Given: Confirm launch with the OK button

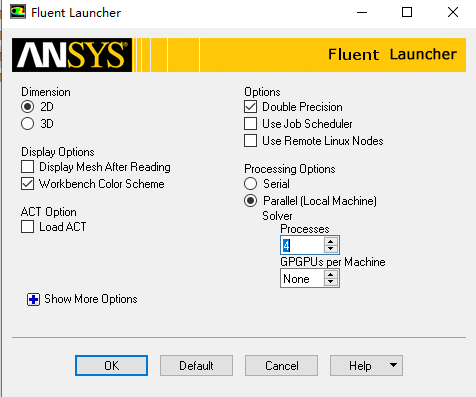Looking at the screenshot, I should [x=111, y=366].
